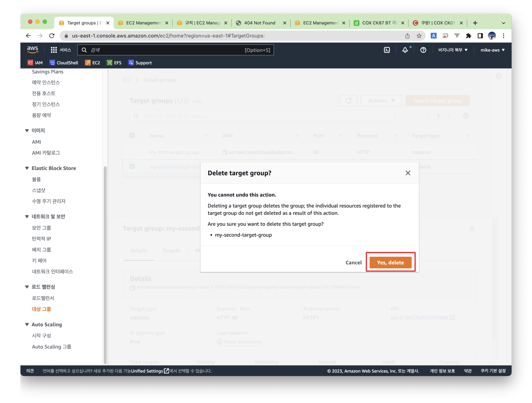Open the 버지니아 북부 region dropdown
This screenshot has width=532, height=403.
click(453, 50)
